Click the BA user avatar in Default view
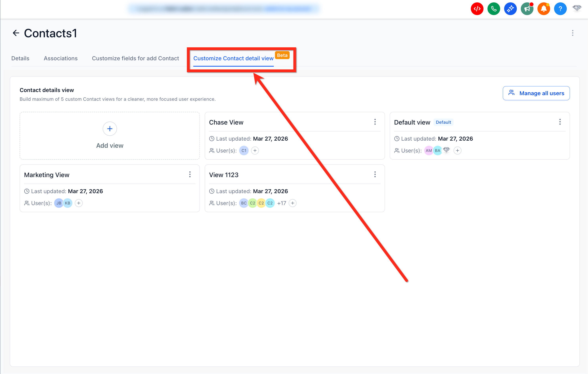The height and width of the screenshot is (374, 588). tap(437, 150)
